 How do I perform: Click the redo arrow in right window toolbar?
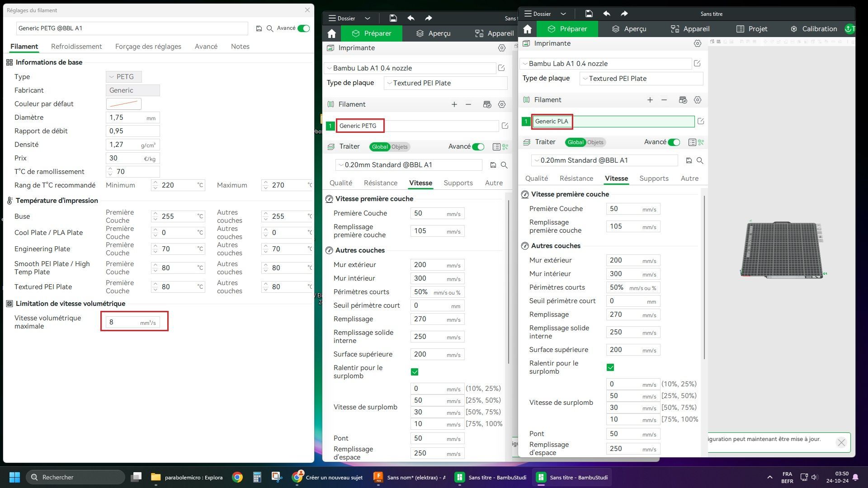pos(624,14)
